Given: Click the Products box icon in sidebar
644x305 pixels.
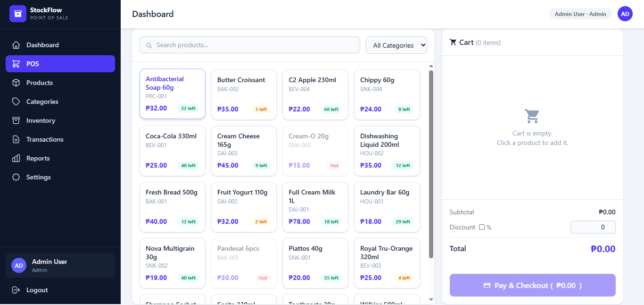Looking at the screenshot, I should [x=16, y=83].
